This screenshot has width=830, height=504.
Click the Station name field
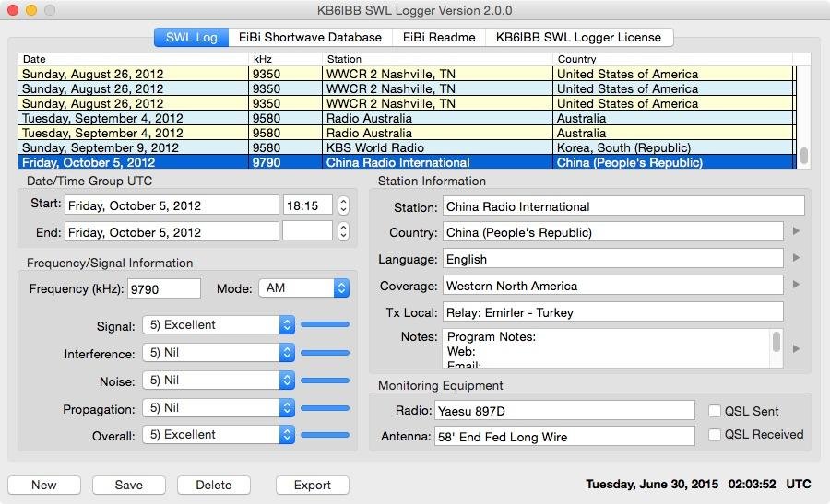click(623, 206)
